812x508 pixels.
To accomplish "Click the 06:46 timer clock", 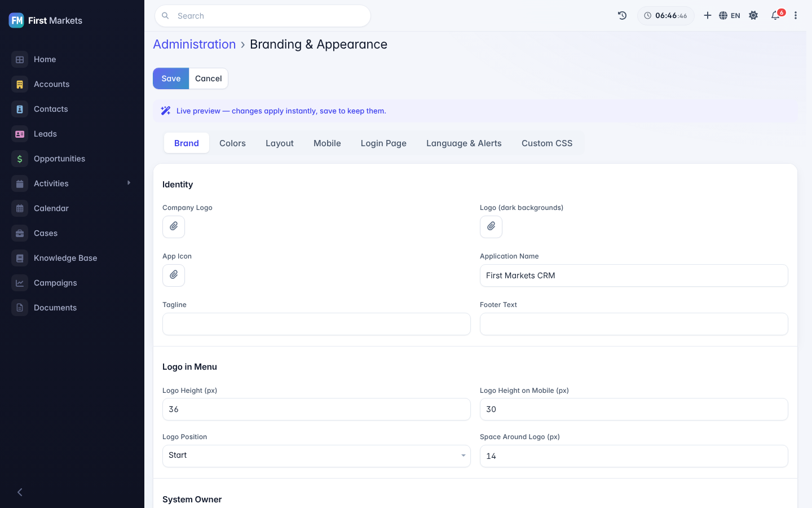I will 666,16.
